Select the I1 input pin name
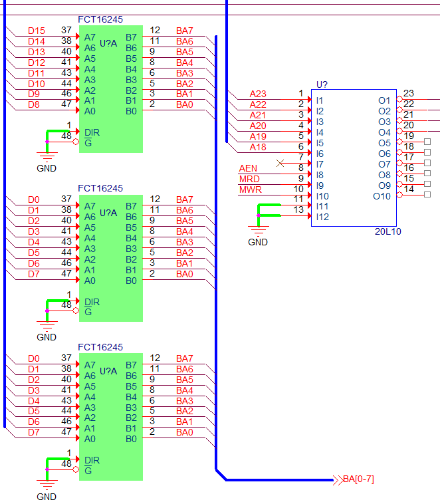This screenshot has height=504, width=440. point(320,101)
